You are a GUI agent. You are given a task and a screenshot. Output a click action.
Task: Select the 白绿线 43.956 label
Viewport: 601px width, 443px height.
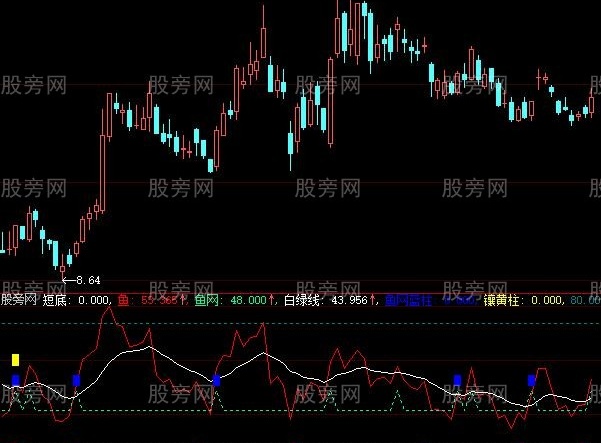331,300
